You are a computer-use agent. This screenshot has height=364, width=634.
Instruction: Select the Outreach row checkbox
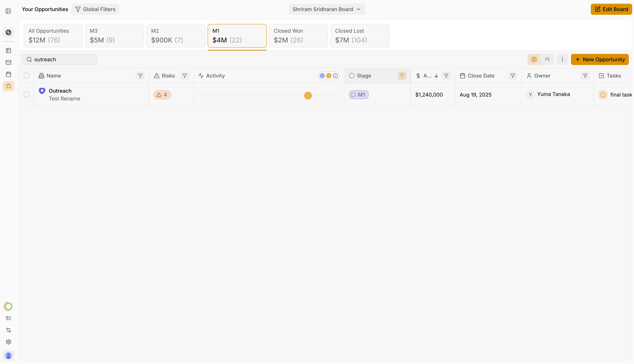pyautogui.click(x=27, y=95)
